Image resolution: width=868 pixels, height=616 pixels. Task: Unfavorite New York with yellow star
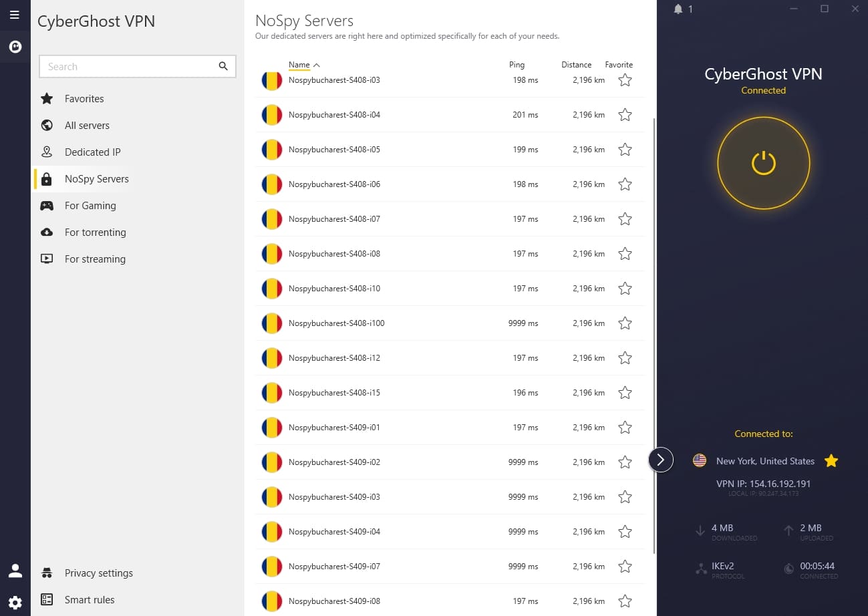pyautogui.click(x=831, y=460)
